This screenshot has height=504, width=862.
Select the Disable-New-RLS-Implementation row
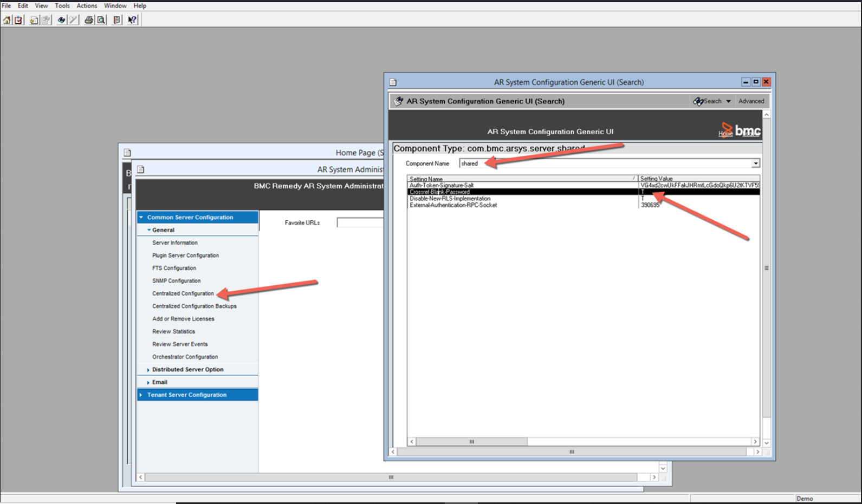584,199
